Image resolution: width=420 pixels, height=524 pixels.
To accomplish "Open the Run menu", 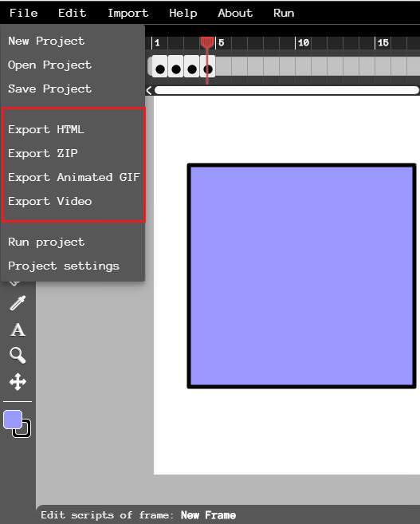I will (284, 13).
